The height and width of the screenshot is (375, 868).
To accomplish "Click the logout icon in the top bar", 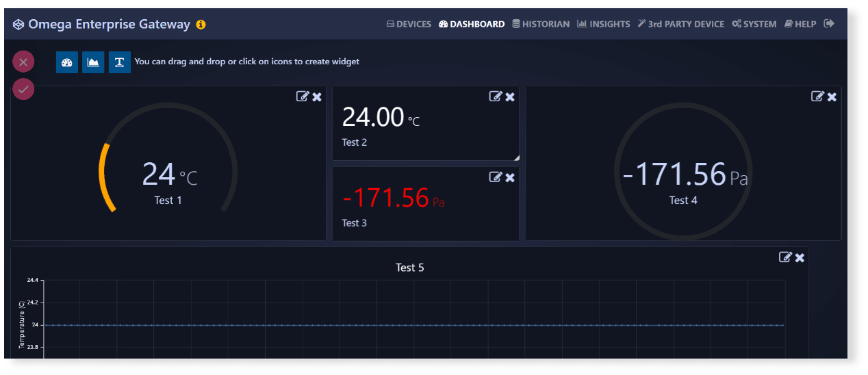I will click(x=829, y=24).
